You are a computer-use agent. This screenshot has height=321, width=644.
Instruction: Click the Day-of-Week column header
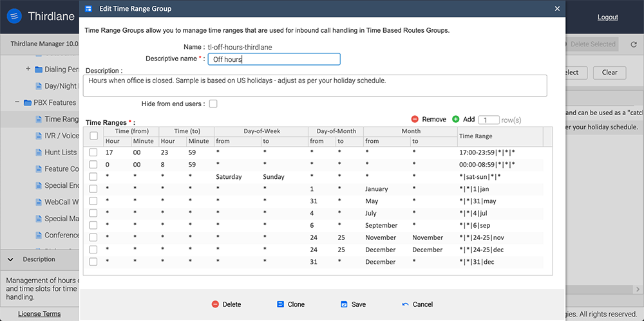[261, 131]
